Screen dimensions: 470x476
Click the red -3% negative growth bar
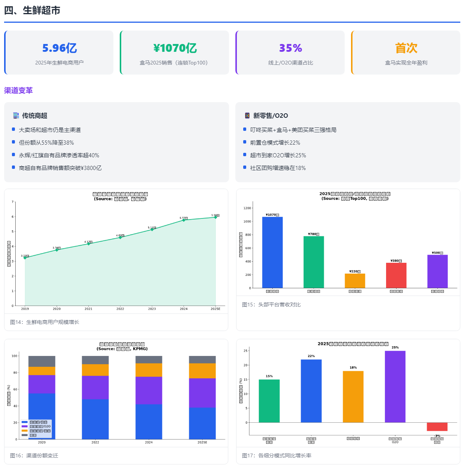point(437,427)
